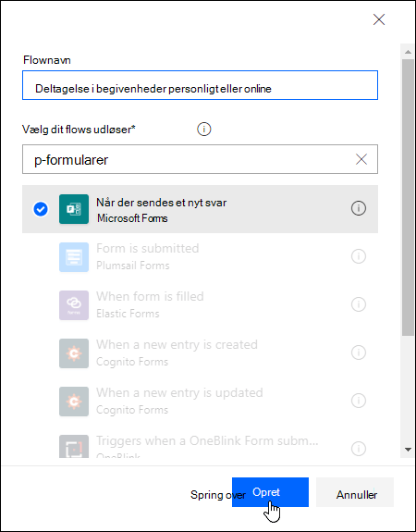Click Opret to create the flow
Image resolution: width=416 pixels, height=532 pixels.
click(x=270, y=492)
